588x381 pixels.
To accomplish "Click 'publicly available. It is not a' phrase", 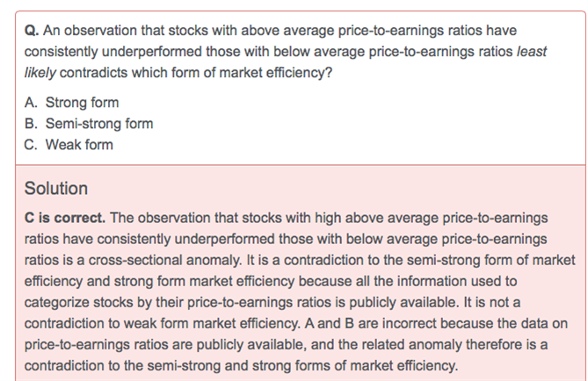I will [435, 302].
